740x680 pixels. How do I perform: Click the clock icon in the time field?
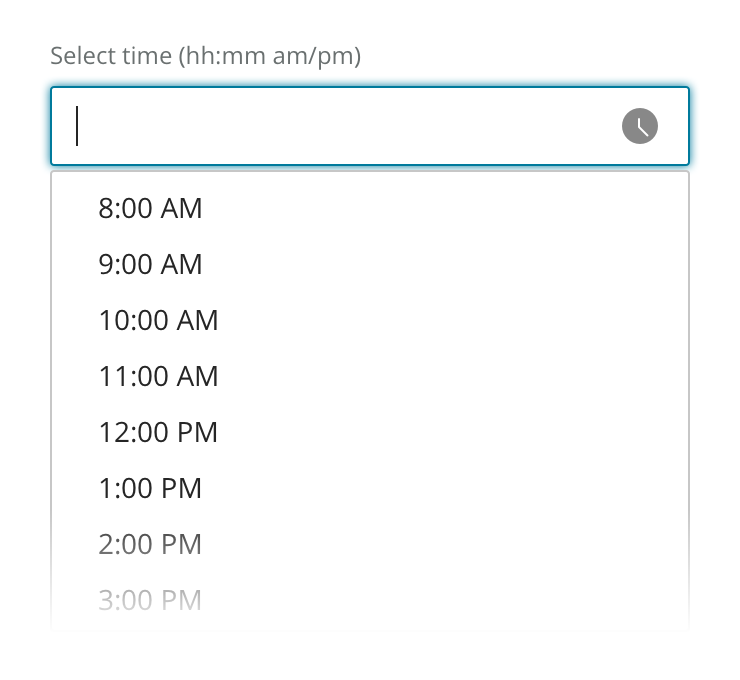640,126
